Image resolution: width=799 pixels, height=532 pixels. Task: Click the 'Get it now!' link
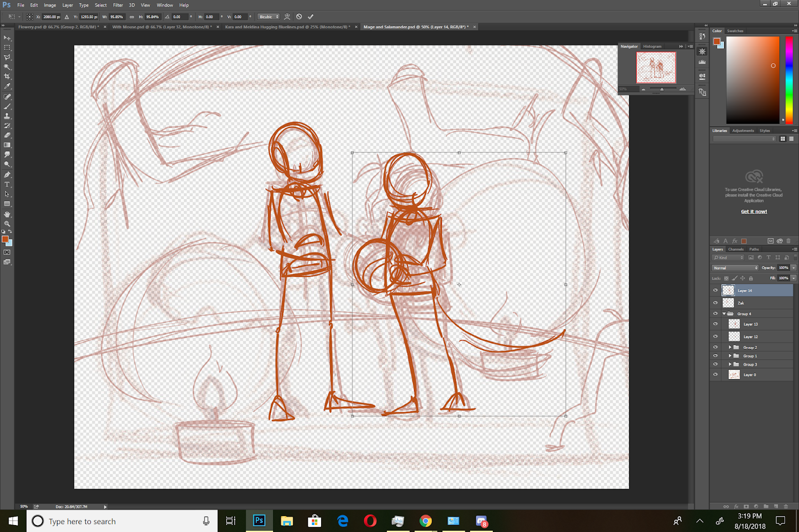[x=754, y=212]
